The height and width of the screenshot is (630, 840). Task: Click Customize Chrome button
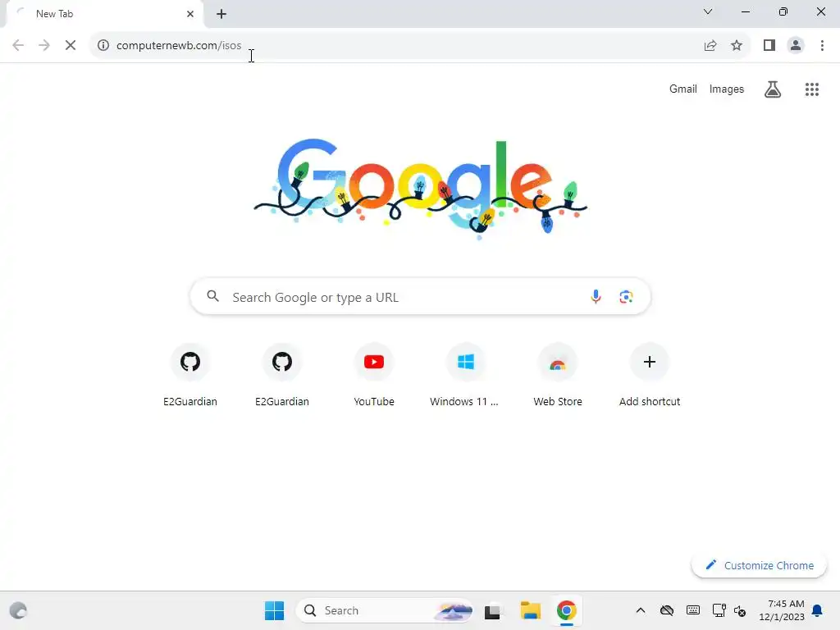point(759,565)
